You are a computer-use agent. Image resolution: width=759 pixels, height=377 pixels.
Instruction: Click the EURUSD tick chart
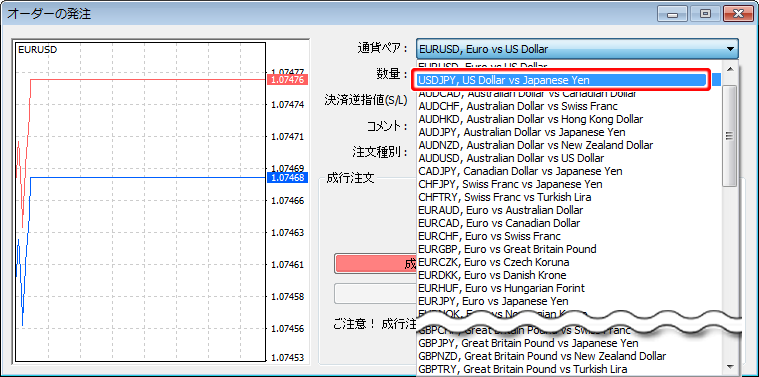(140, 202)
